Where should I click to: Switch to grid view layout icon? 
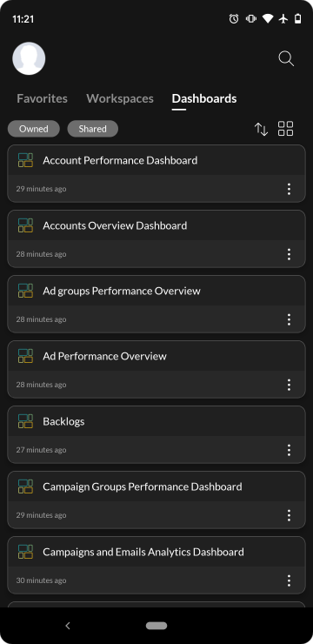285,129
